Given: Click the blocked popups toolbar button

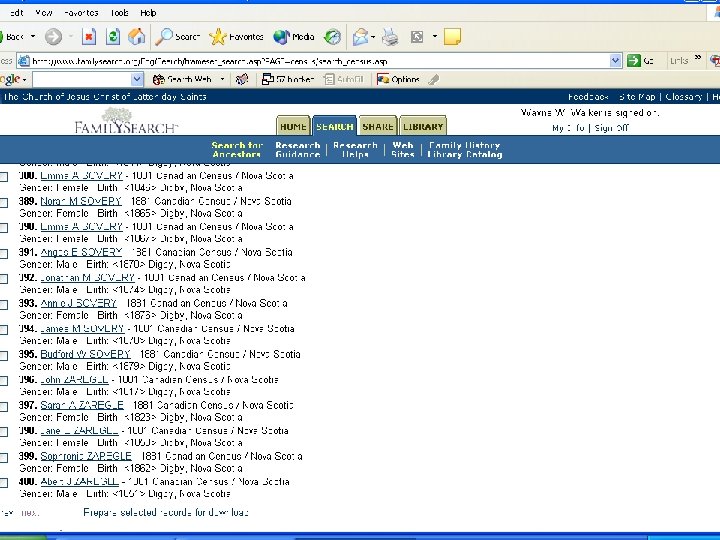Looking at the screenshot, I should (x=288, y=79).
